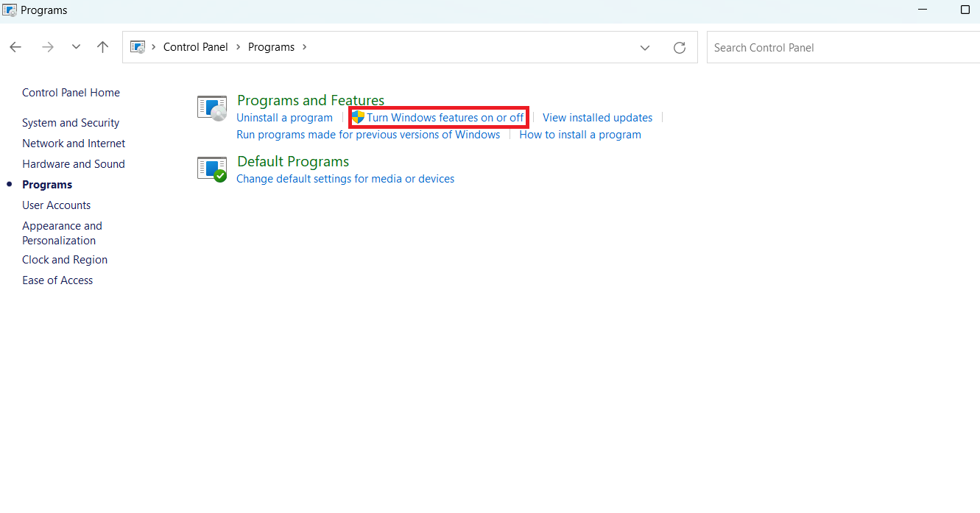Select Programs in the left sidebar
980x513 pixels.
click(x=47, y=185)
